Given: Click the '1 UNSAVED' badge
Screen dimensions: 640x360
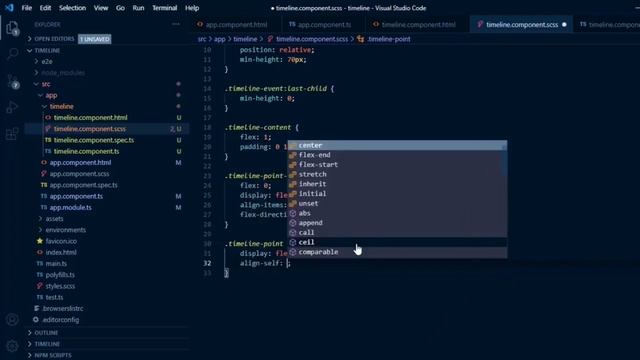Looking at the screenshot, I should click(x=95, y=39).
